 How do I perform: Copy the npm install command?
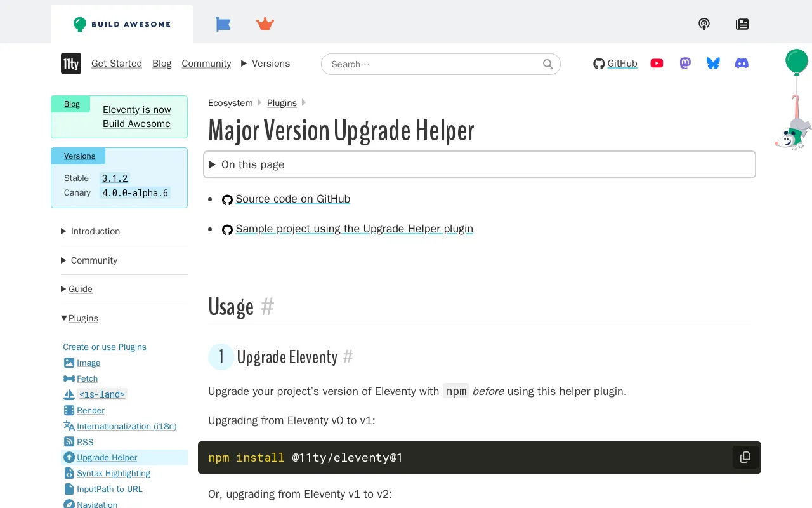point(745,457)
